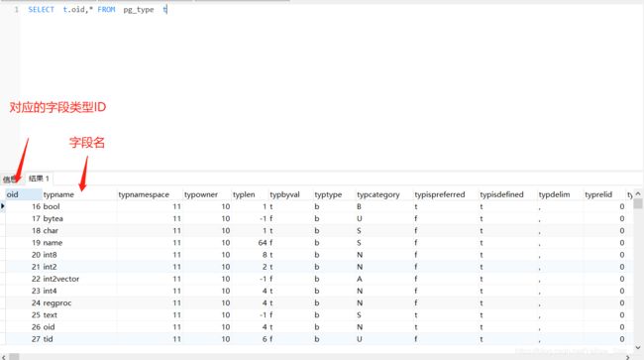The image size is (644, 360).
Task: Select the 'tid' typname cell
Action: point(79,339)
